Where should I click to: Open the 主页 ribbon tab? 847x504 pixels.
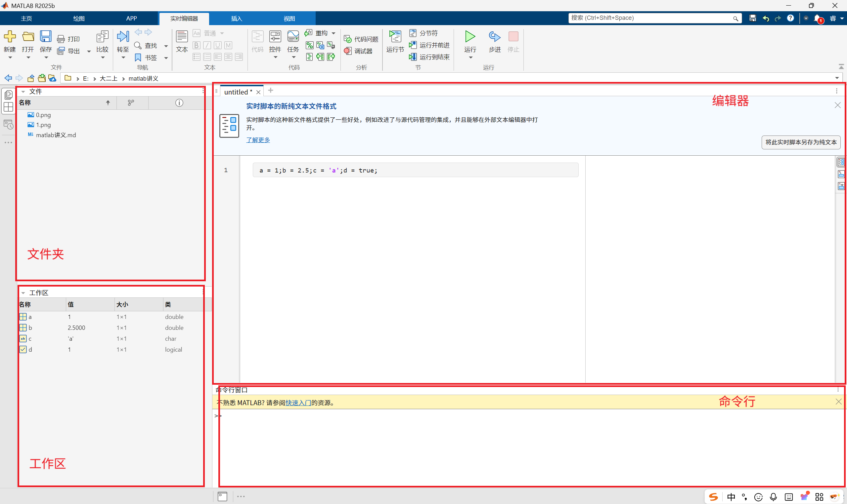point(26,18)
